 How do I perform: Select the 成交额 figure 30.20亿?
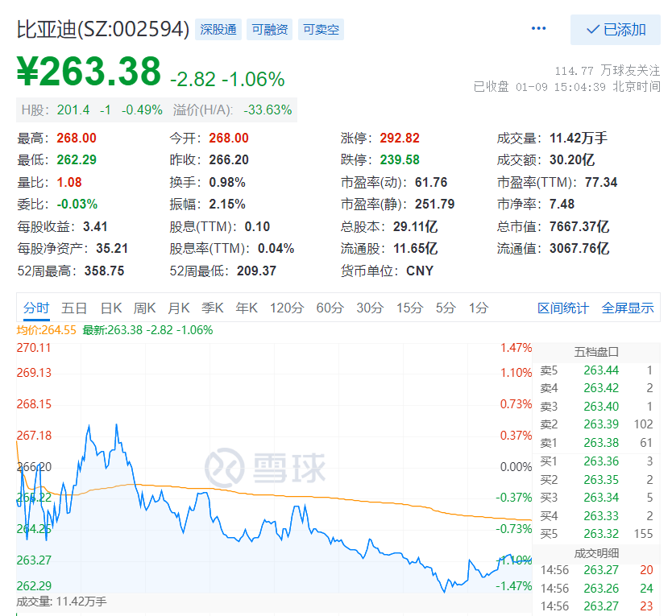click(x=572, y=160)
